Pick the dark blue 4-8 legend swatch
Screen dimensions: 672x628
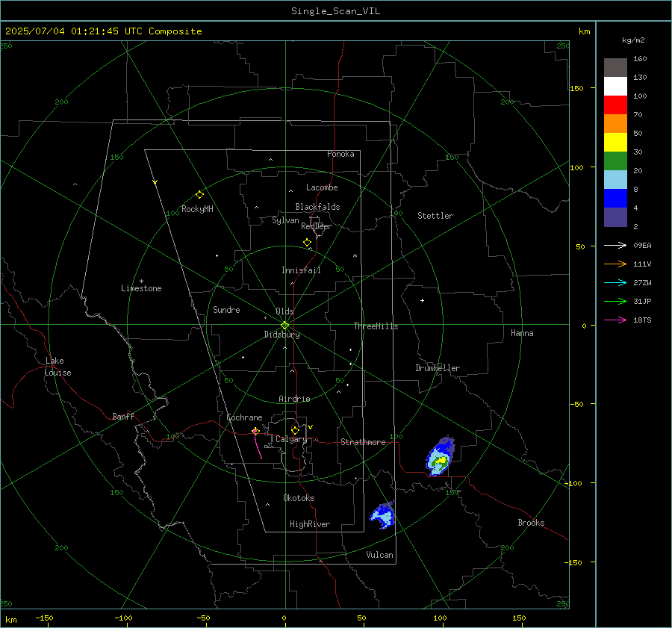click(615, 199)
